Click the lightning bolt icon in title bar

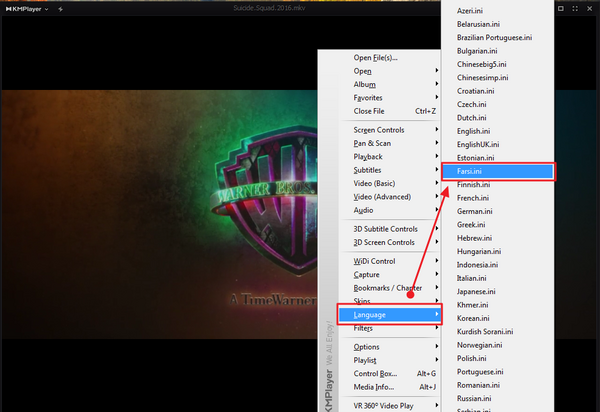coord(60,9)
